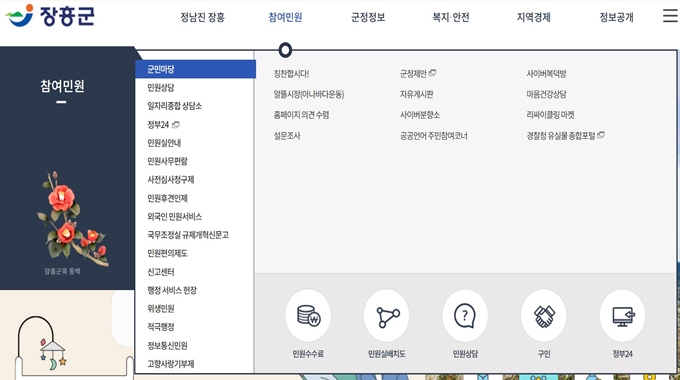The width and height of the screenshot is (680, 380).
Task: Click the 장흥군 logo
Action: [x=50, y=16]
